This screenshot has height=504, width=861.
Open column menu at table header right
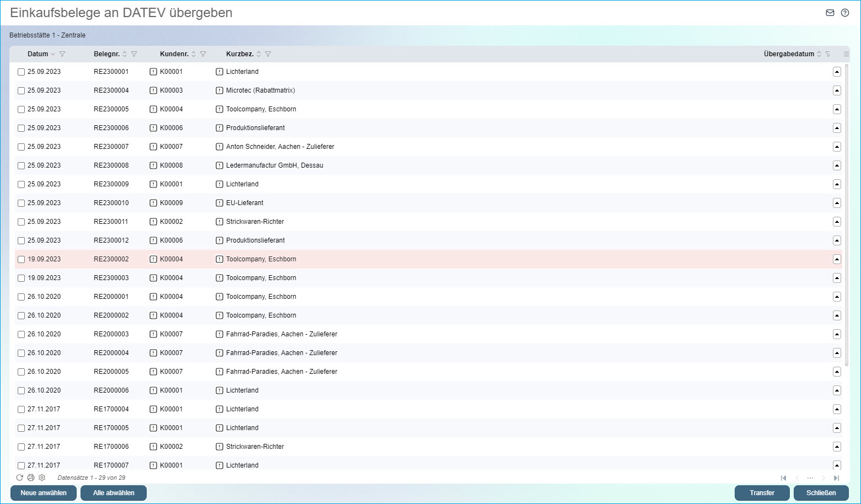pyautogui.click(x=846, y=54)
